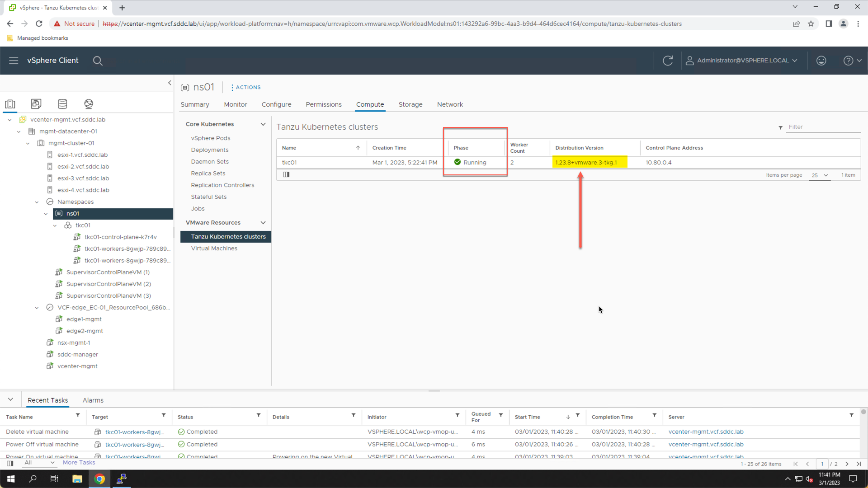Screen dimensions: 868x488
Task: Open vSphere Pods list
Action: [211, 138]
